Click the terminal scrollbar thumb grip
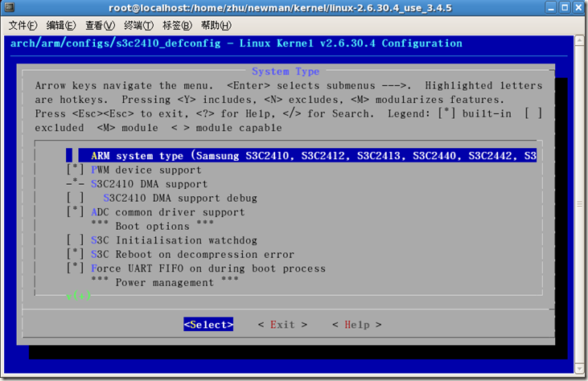Viewport: 588px width, 381px height. (579, 204)
